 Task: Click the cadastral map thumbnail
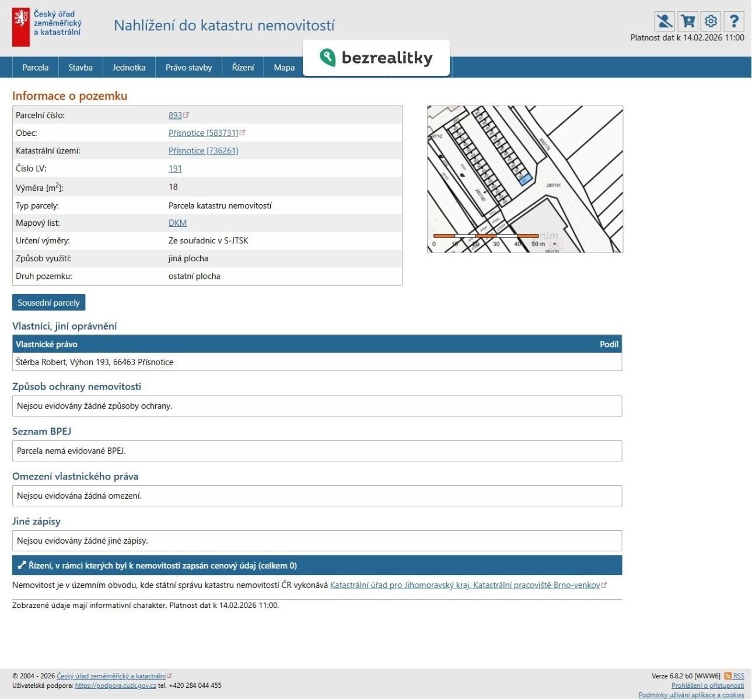[524, 179]
